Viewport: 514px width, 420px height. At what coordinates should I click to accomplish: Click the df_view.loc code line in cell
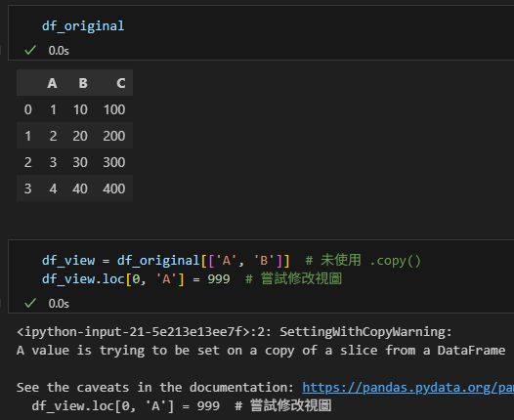tap(192, 279)
